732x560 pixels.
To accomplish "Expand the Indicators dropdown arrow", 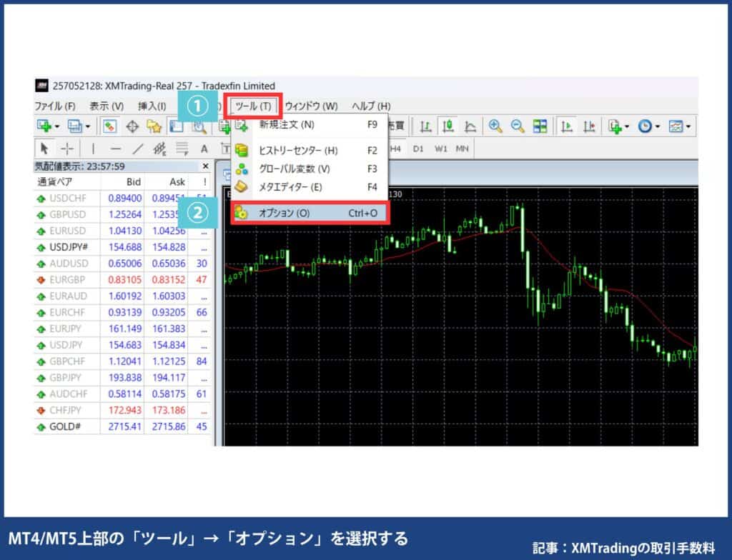I will point(626,126).
